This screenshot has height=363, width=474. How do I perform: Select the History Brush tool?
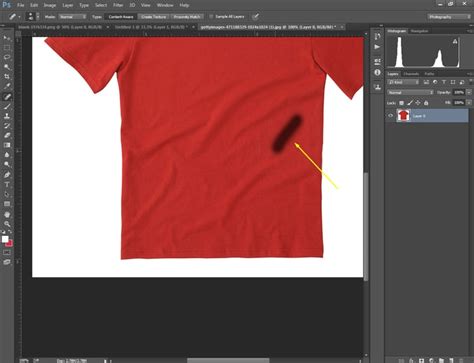(x=7, y=126)
